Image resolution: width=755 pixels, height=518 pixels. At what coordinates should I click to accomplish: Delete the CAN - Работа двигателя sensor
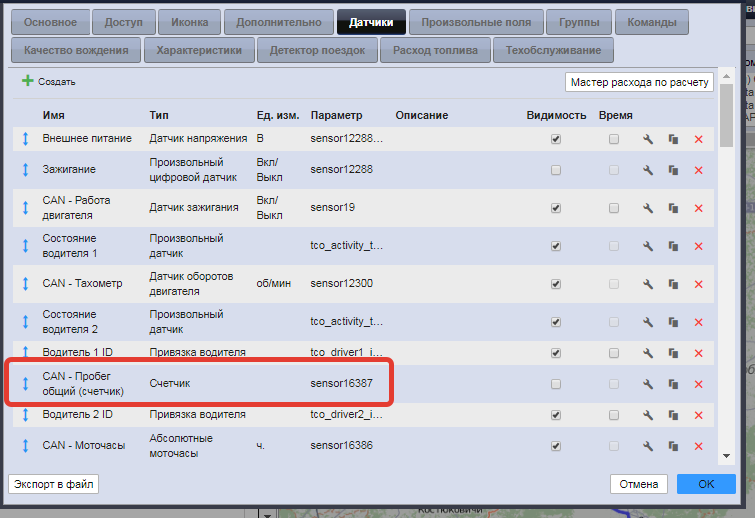[698, 208]
